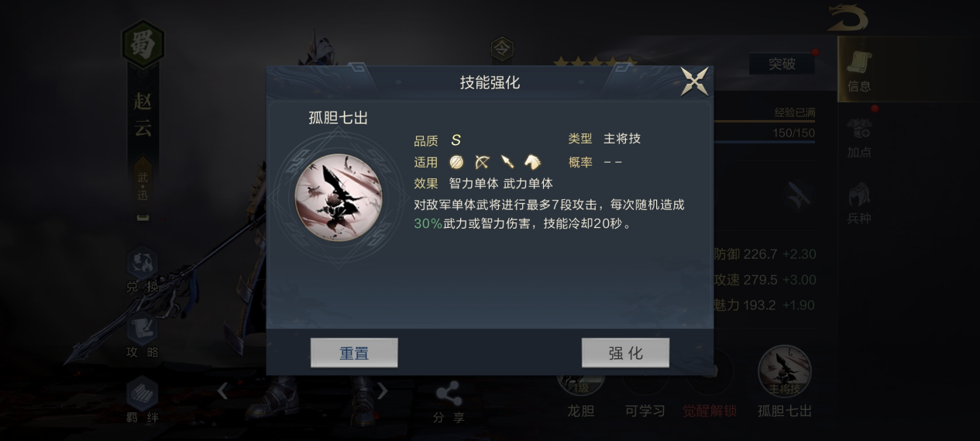Close the 技能强化 dialog with X icon

click(x=694, y=81)
